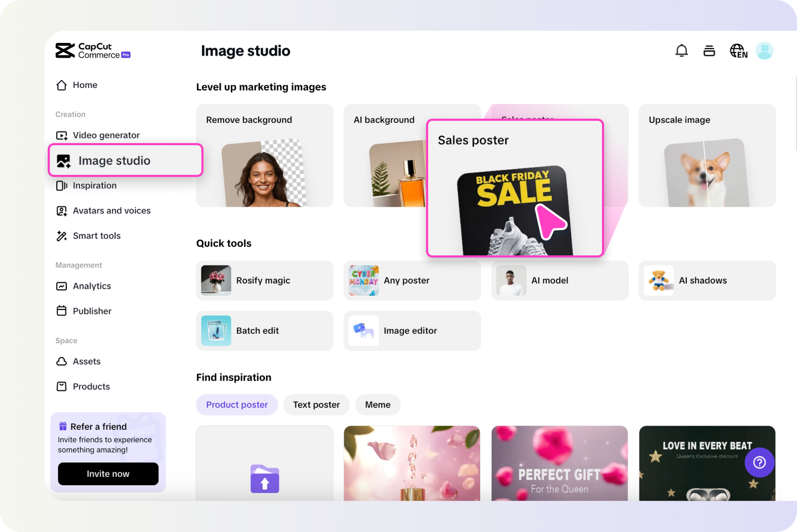Click the Invite now button
797x532 pixels.
point(108,474)
